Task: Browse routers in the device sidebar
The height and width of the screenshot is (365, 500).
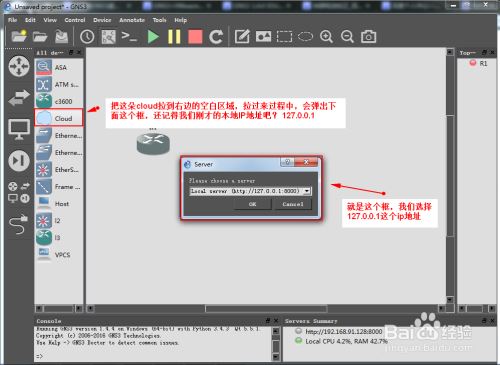Action: (x=19, y=66)
